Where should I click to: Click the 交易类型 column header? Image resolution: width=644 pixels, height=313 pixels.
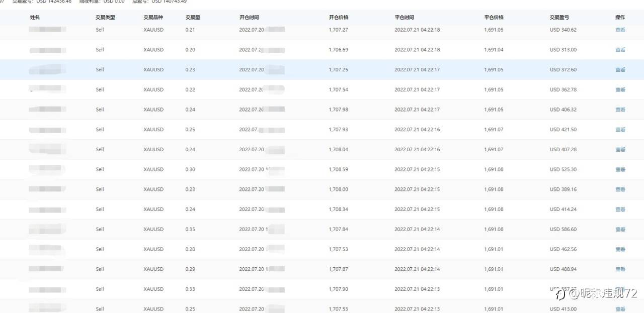[105, 17]
